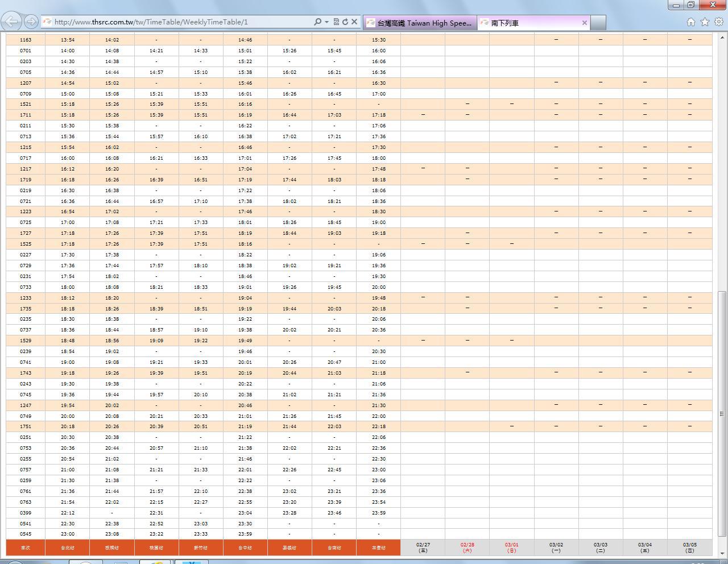Select train number 1529
728x564 pixels.
click(x=26, y=341)
